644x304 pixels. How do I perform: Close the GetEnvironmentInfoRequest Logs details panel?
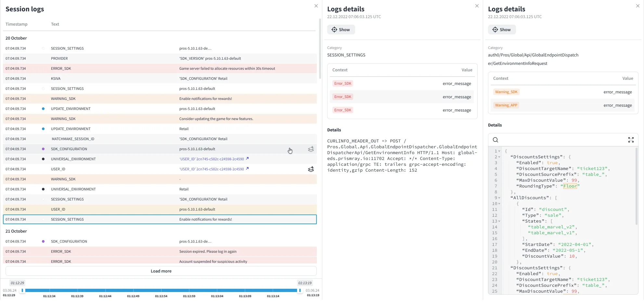638,6
